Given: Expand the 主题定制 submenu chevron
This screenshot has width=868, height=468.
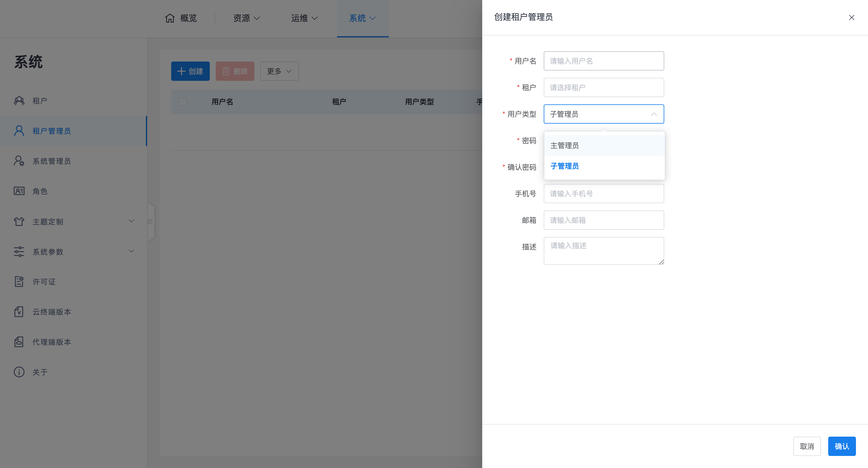Looking at the screenshot, I should (x=132, y=221).
